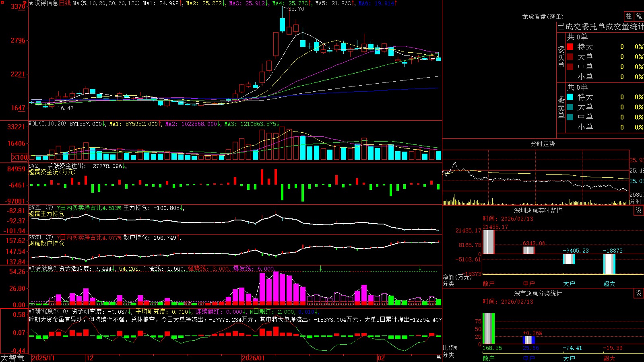Screen dimensions: 644x362
Task: Click the 2025/11 date on the time axis
Action: (x=43, y=358)
